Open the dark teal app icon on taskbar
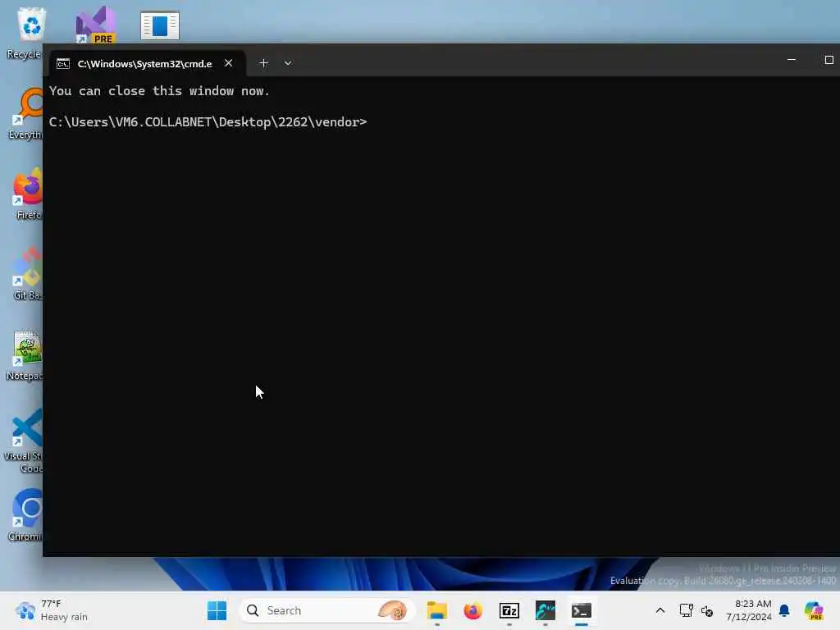The width and height of the screenshot is (840, 630). [x=546, y=610]
